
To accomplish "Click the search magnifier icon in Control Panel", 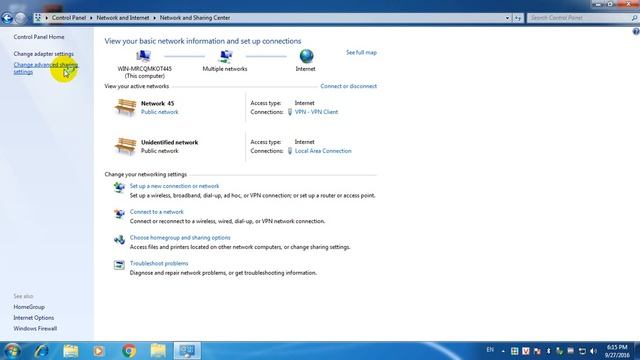I will tap(634, 18).
